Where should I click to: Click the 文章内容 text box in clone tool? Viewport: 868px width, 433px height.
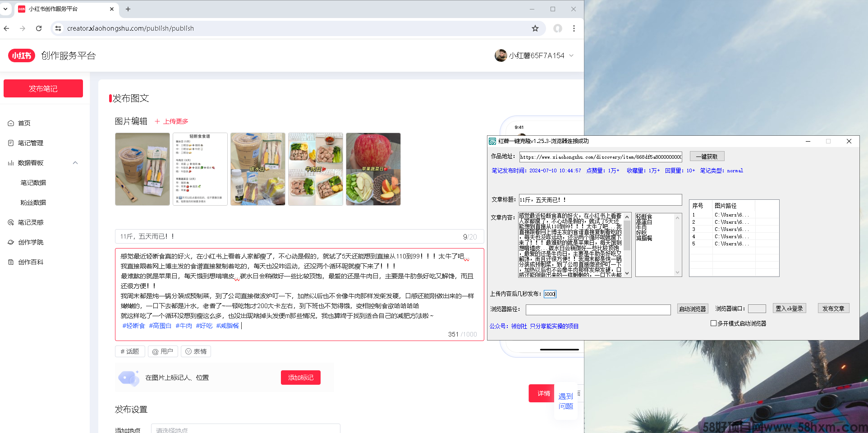[x=574, y=245]
